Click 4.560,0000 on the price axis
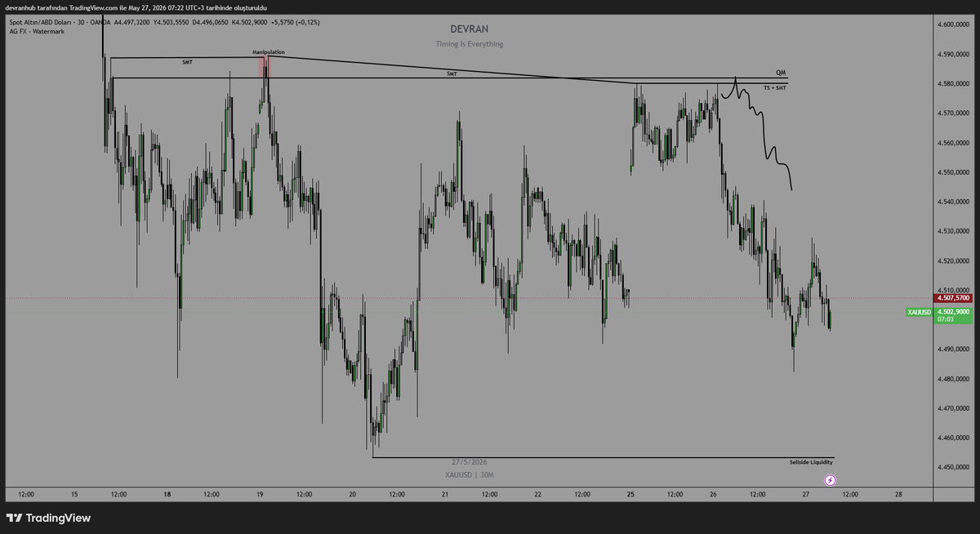The width and height of the screenshot is (980, 534). (953, 143)
